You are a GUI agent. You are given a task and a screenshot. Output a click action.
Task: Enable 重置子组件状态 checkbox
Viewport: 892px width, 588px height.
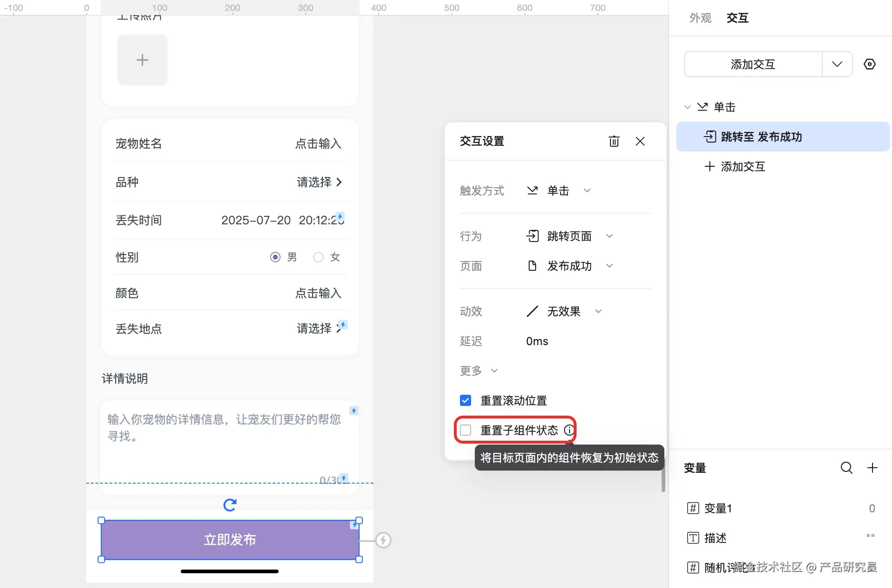[466, 430]
